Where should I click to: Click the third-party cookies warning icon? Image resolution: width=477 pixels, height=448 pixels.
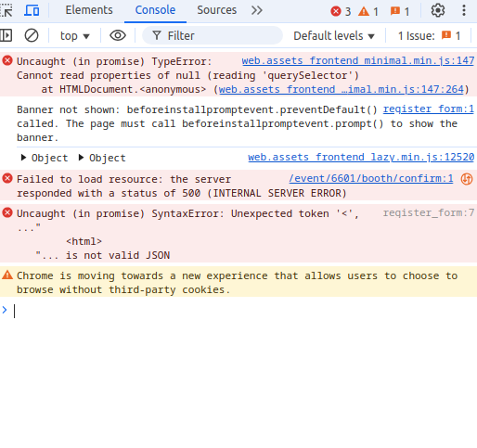pos(7,275)
